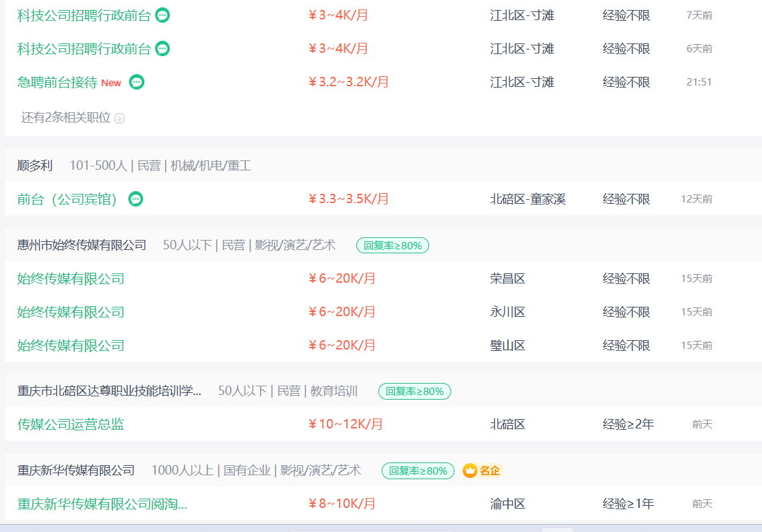This screenshot has width=762, height=532.
Task: Click chat icon beside 急聘前台接待
Action: pos(136,82)
